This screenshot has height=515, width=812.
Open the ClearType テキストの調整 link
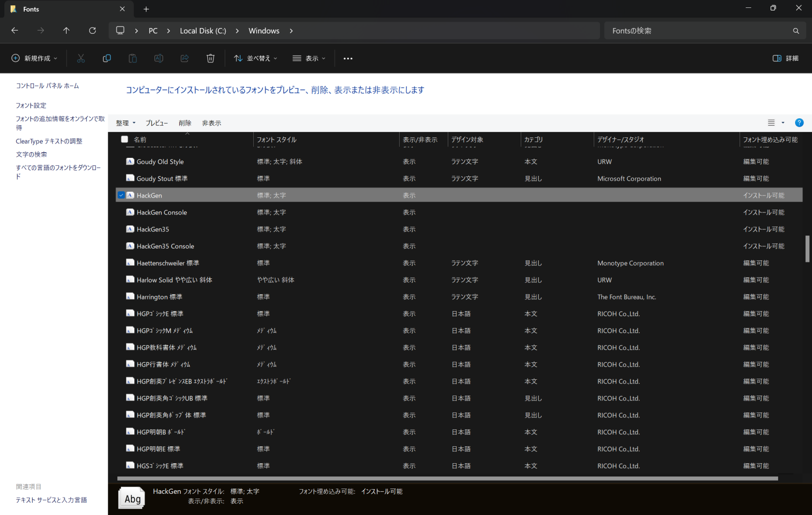click(49, 141)
